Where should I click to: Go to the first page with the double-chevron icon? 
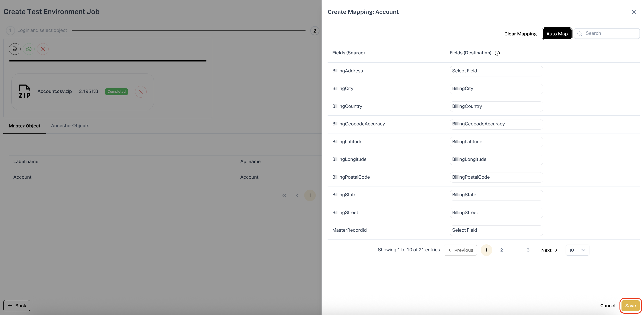pos(284,196)
